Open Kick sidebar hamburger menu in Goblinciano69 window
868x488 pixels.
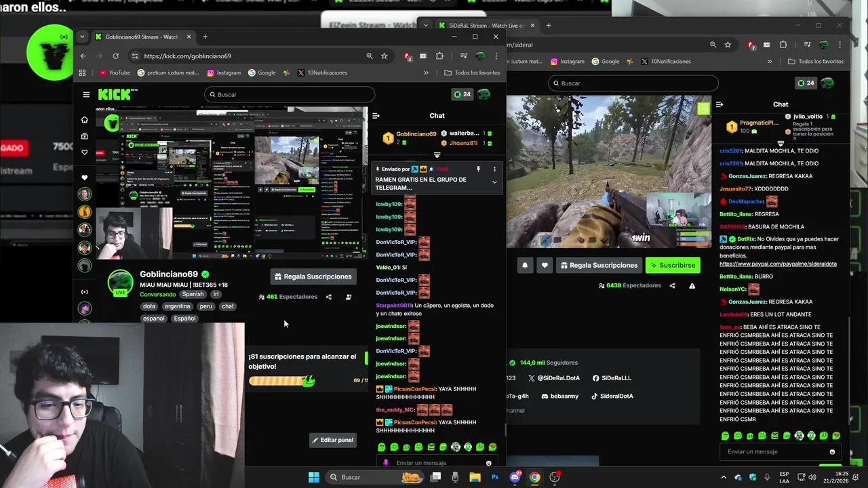[86, 95]
